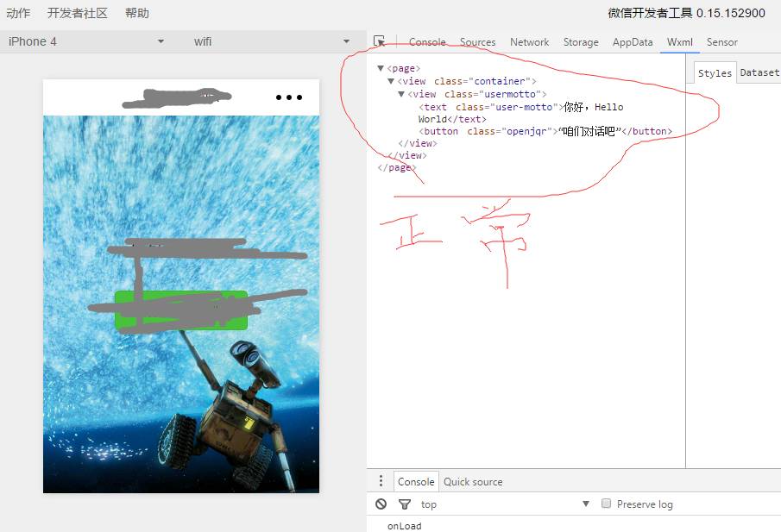Open the 开发者社区 menu
Viewport: 781px width, 532px height.
[x=77, y=13]
